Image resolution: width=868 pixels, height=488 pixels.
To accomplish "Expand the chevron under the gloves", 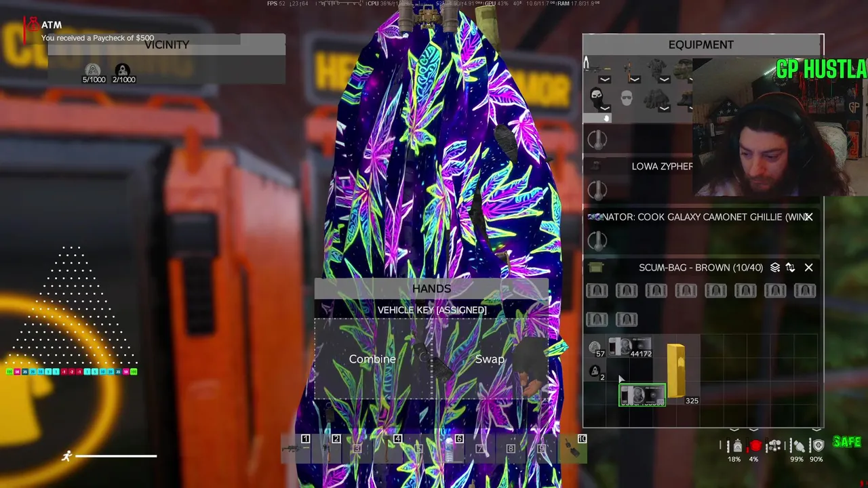I will pos(664,108).
